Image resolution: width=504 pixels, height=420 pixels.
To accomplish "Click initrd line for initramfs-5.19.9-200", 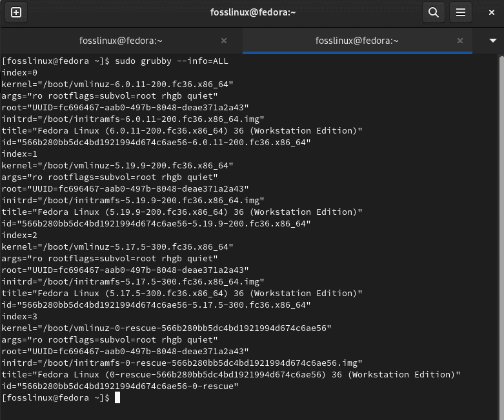I will [132, 200].
